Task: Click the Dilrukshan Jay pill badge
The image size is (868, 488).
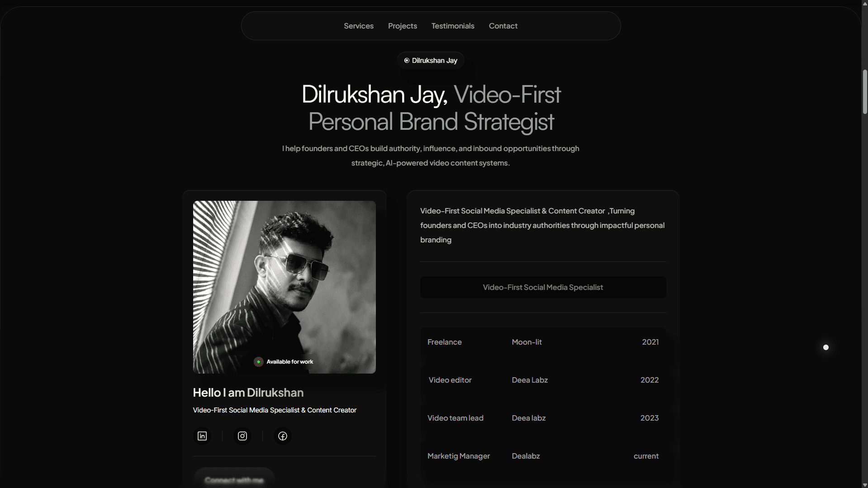Action: point(430,60)
